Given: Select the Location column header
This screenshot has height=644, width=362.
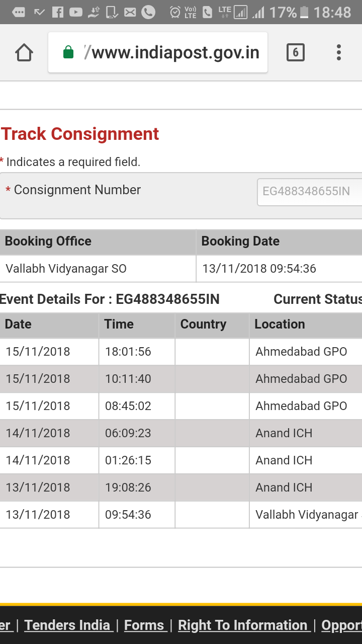Looking at the screenshot, I should (x=280, y=324).
